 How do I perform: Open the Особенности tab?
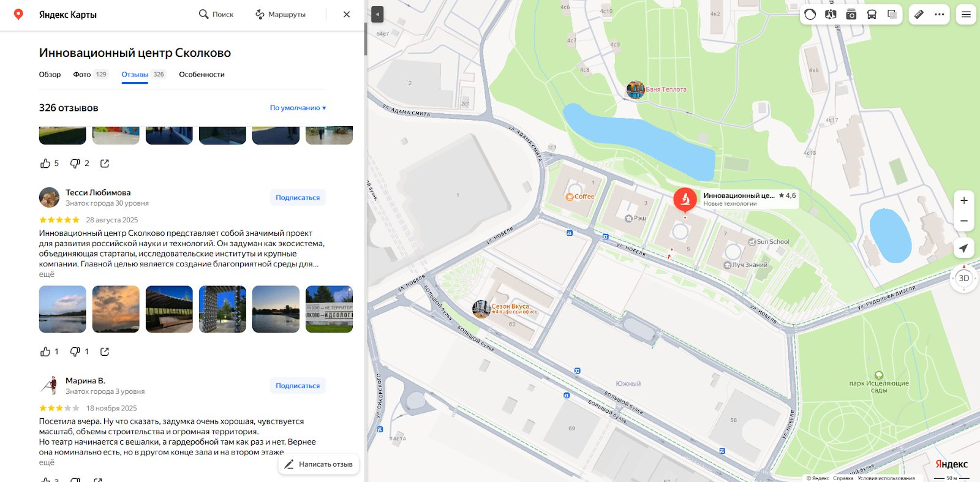[x=202, y=75]
